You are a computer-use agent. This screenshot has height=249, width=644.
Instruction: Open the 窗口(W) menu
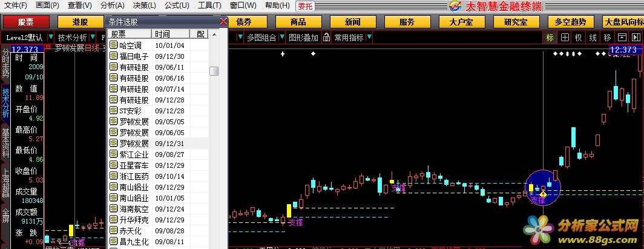click(x=243, y=5)
